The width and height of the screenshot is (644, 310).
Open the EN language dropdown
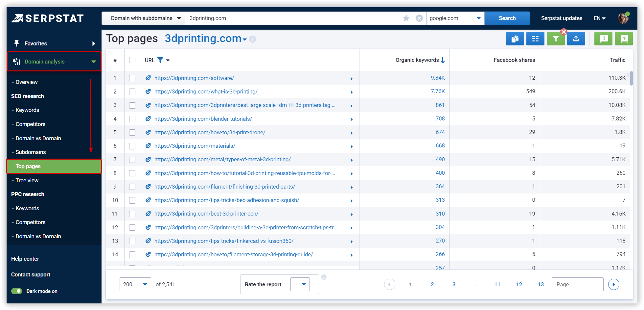[x=600, y=18]
